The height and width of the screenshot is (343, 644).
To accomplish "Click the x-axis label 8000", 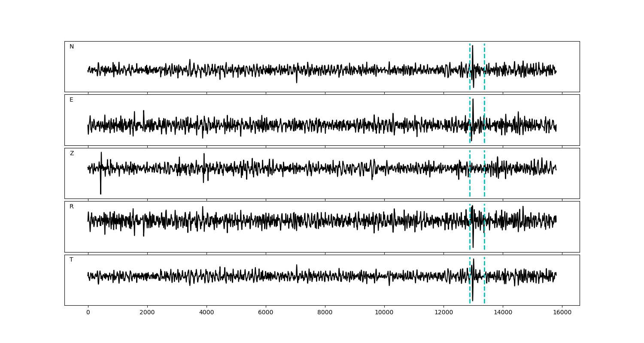I will pyautogui.click(x=325, y=313).
